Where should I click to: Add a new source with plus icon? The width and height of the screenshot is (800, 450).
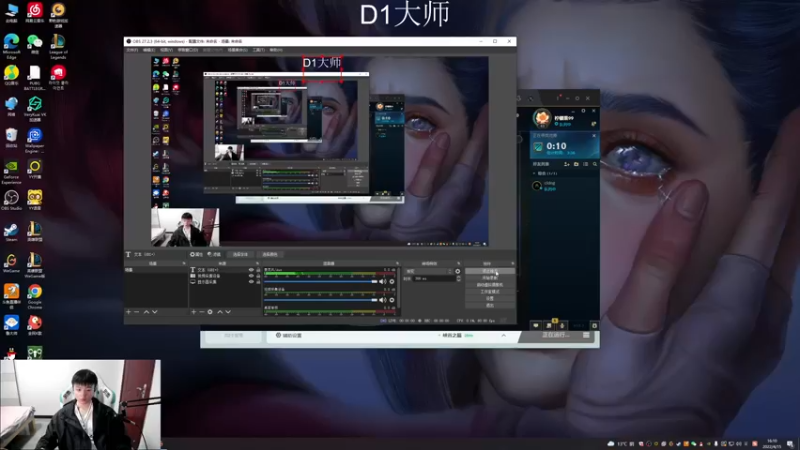193,312
